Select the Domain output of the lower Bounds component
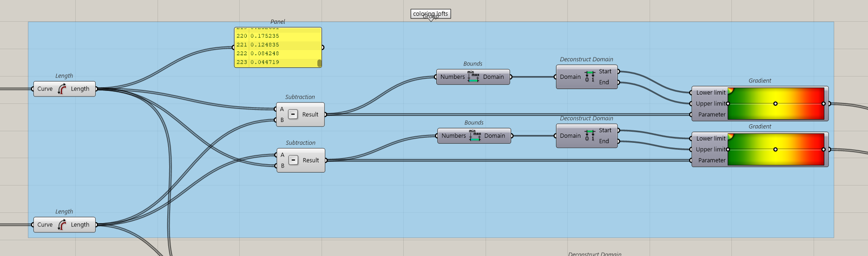The image size is (868, 256). pyautogui.click(x=494, y=136)
